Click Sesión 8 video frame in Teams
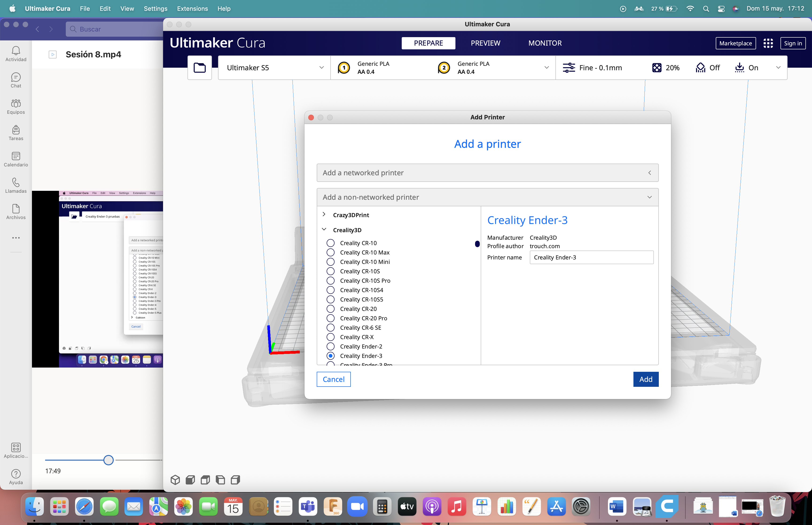This screenshot has width=812, height=525. [x=98, y=279]
